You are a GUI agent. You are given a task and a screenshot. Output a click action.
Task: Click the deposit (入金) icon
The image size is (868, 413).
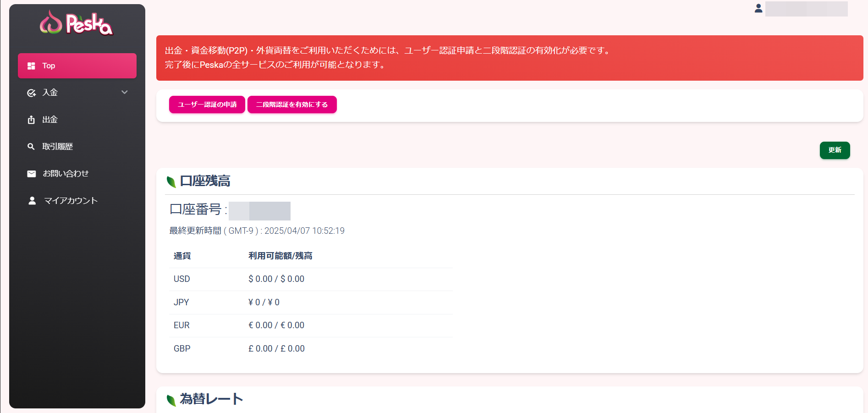point(31,93)
